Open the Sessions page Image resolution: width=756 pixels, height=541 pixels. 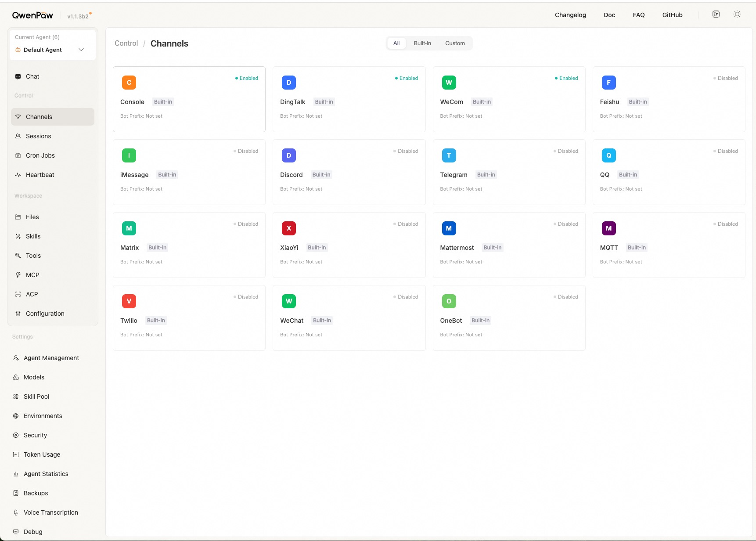(53, 136)
